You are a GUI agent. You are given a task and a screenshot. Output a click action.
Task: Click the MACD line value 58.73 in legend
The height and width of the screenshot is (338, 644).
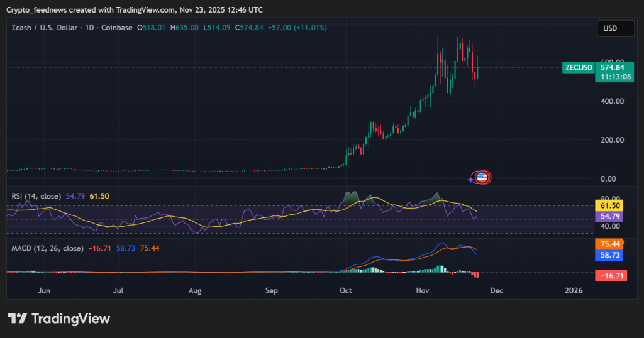click(126, 248)
